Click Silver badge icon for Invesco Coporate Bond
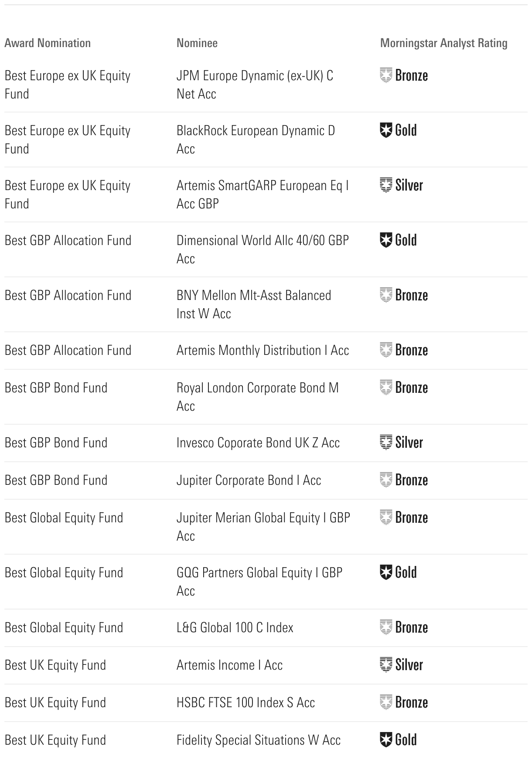532x763 pixels. [386, 443]
